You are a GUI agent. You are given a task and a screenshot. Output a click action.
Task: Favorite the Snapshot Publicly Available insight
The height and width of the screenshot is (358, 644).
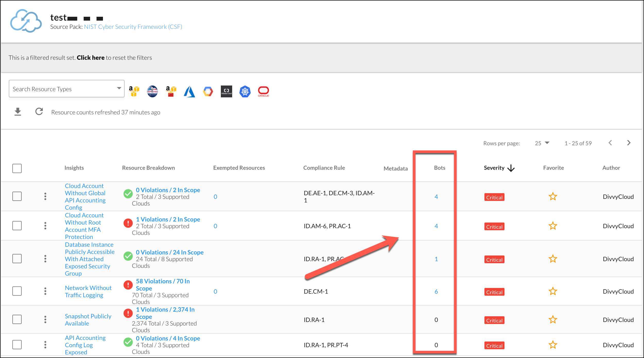(553, 320)
